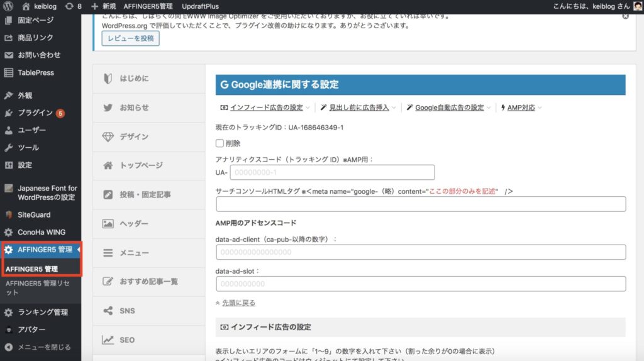Focus the data-ad-client field
644x361 pixels.
tap(421, 252)
